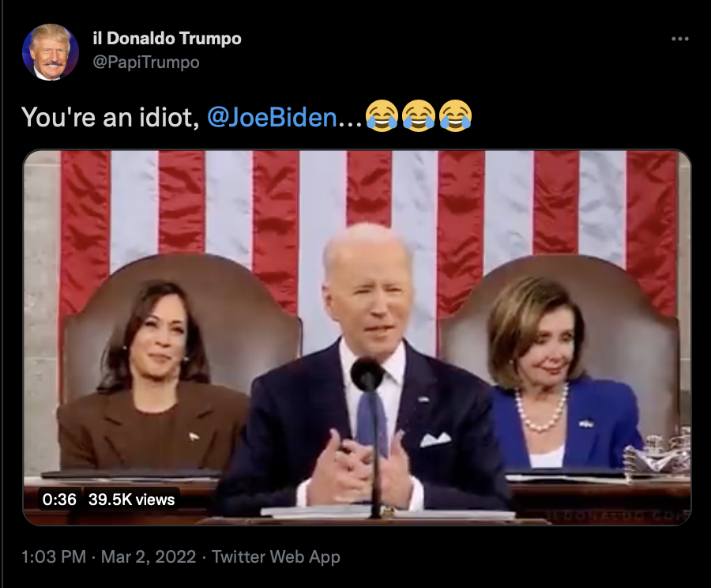The width and height of the screenshot is (711, 588).
Task: Click the last laughing-crying emoji
Action: [x=455, y=116]
